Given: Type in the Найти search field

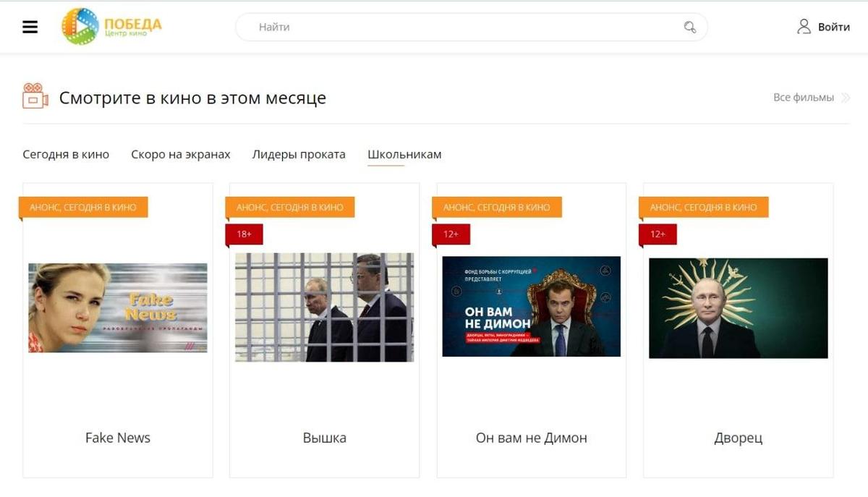Looking at the screenshot, I should [463, 27].
